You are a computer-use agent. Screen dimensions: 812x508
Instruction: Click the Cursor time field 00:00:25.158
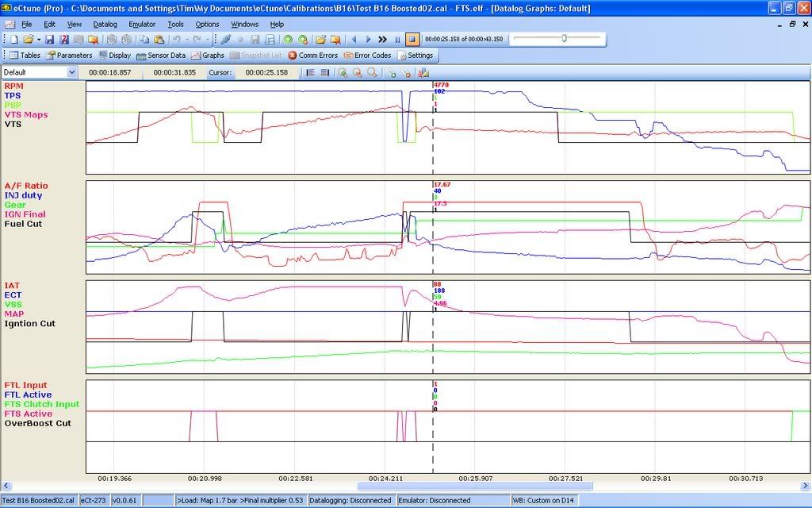coord(266,72)
